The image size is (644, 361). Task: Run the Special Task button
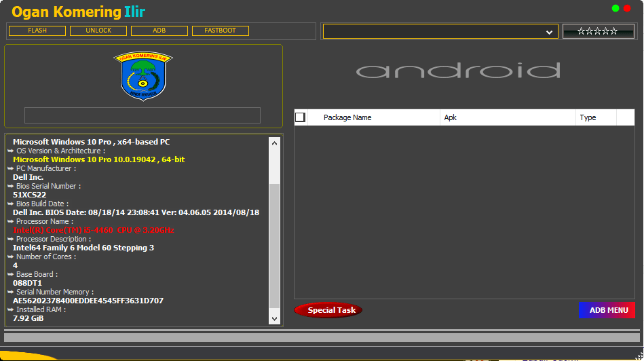pyautogui.click(x=328, y=310)
